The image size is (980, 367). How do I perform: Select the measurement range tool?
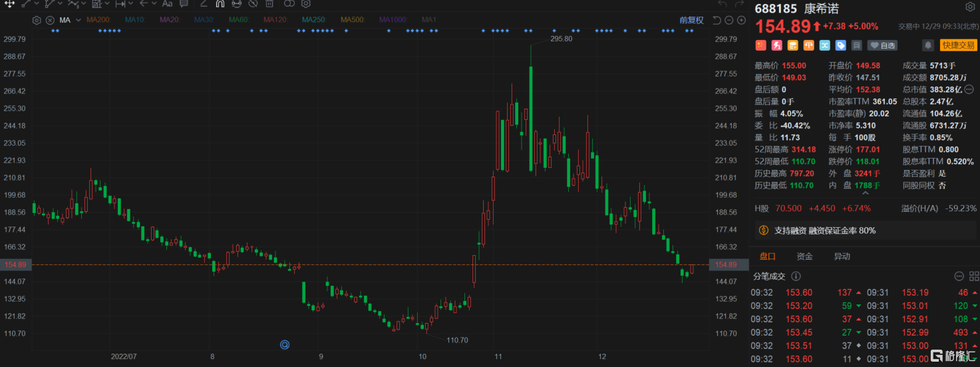120,3
